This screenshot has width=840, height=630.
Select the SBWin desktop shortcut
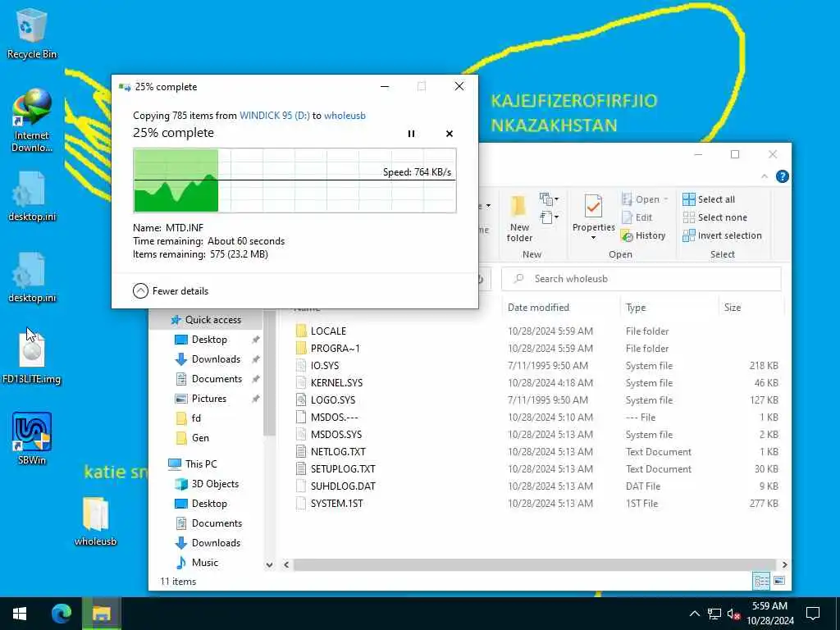[x=32, y=438]
